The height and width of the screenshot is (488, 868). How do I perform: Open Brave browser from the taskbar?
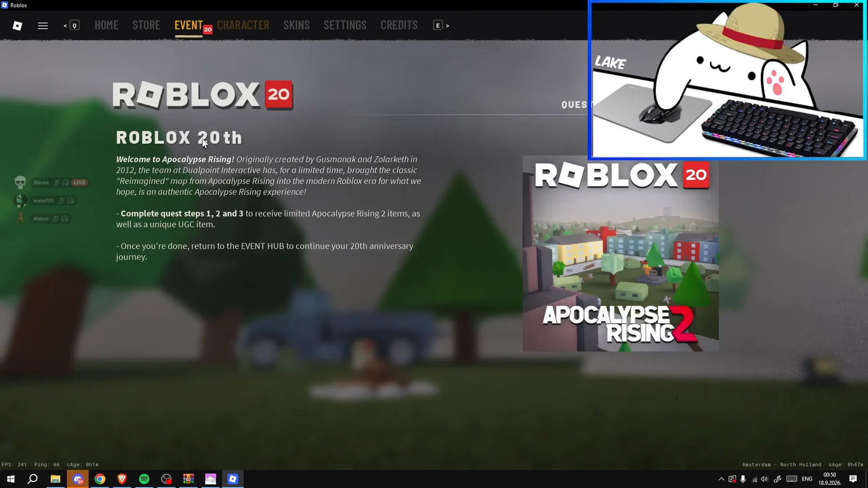[122, 479]
